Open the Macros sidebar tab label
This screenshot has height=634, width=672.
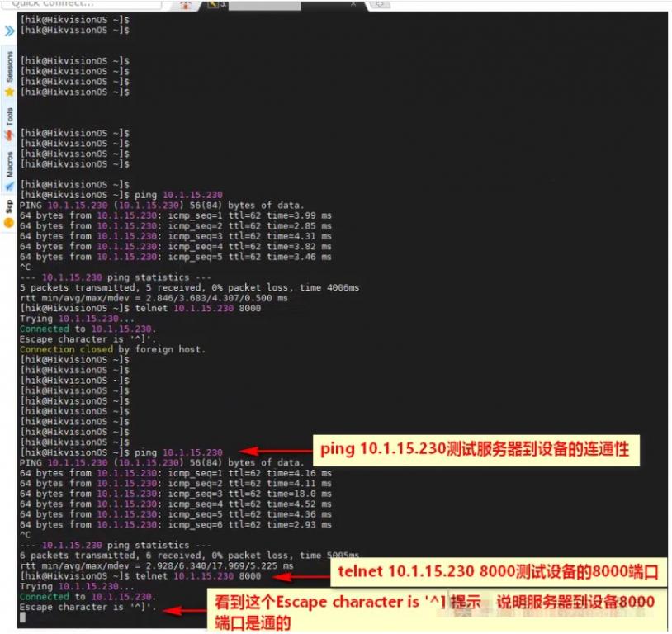9,164
